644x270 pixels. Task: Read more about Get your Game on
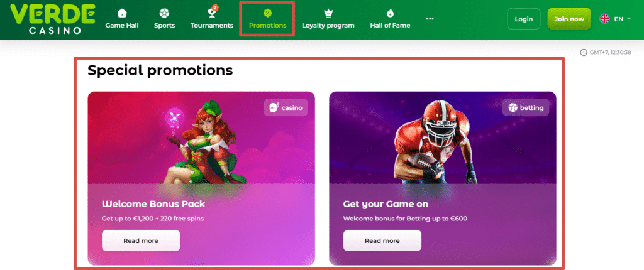(x=382, y=240)
